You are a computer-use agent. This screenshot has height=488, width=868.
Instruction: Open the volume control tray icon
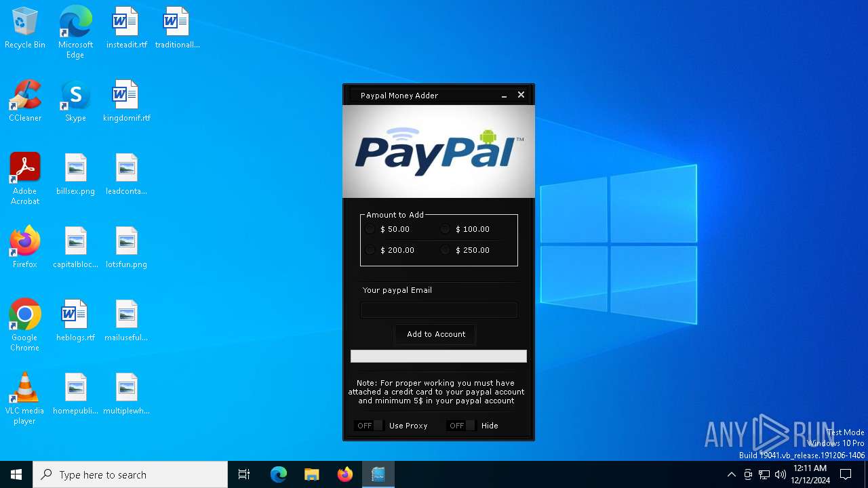[781, 474]
